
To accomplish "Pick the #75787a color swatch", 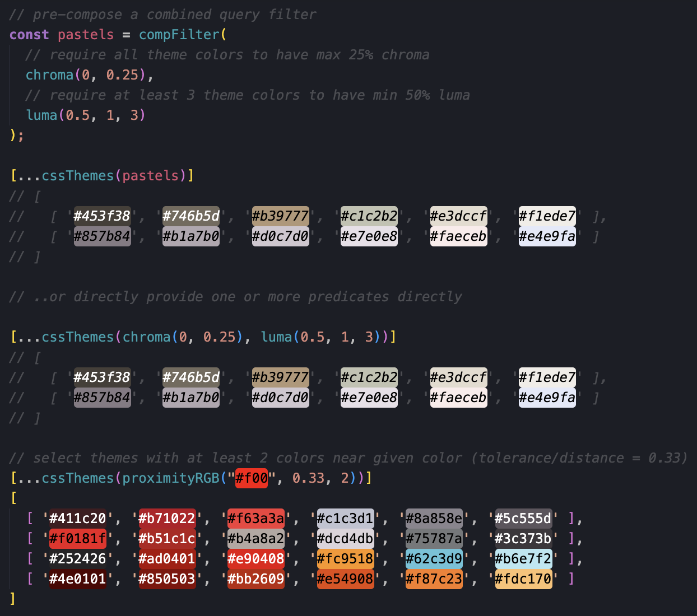I will [x=434, y=538].
